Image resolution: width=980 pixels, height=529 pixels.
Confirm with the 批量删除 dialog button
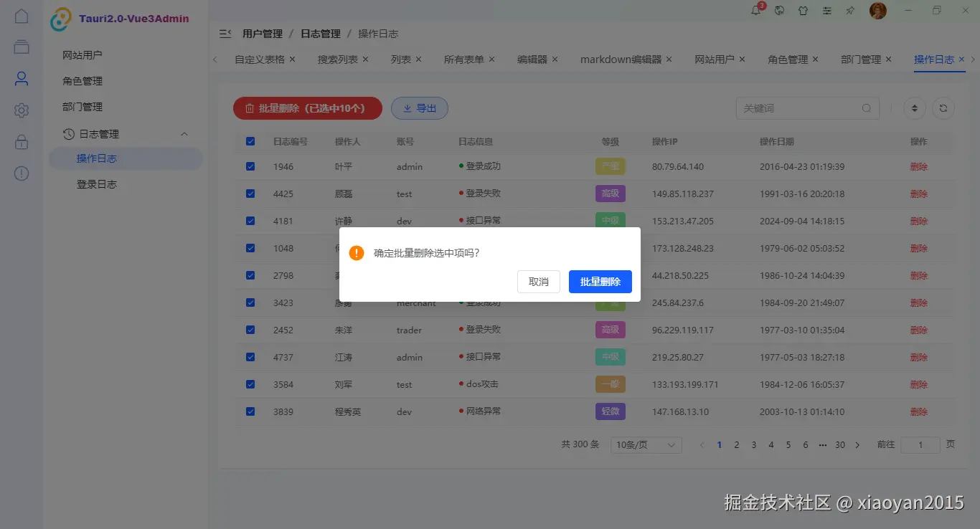tap(600, 281)
